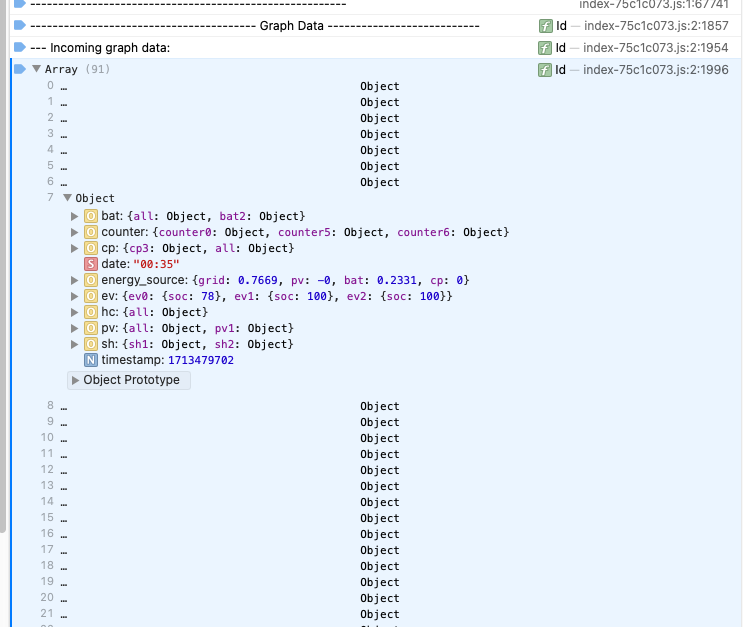Select the array item 8 Object row
The width and height of the screenshot is (743, 627).
point(379,406)
